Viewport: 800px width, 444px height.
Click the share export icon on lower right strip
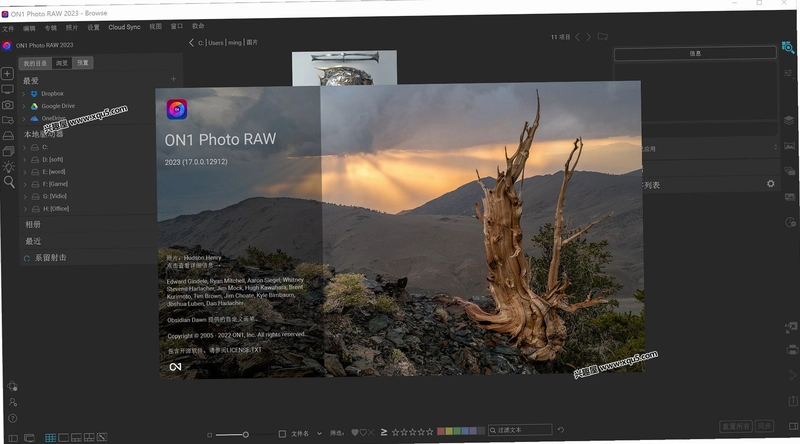tap(793, 401)
